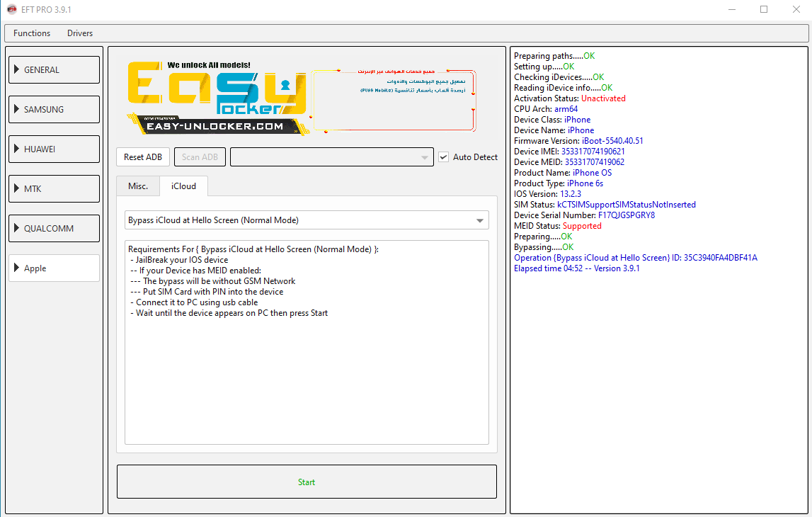Switch to the Misc. tab
Image resolution: width=812 pixels, height=517 pixels.
point(138,186)
